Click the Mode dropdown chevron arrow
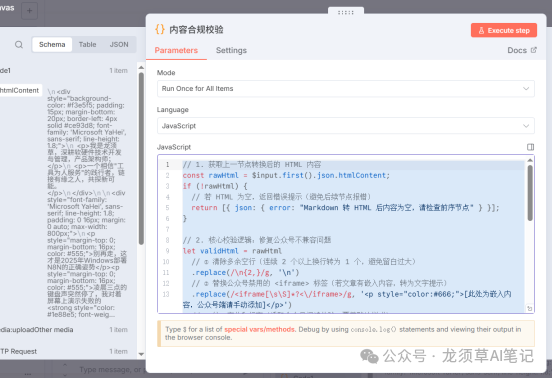The height and width of the screenshot is (378, 552). tap(526, 89)
